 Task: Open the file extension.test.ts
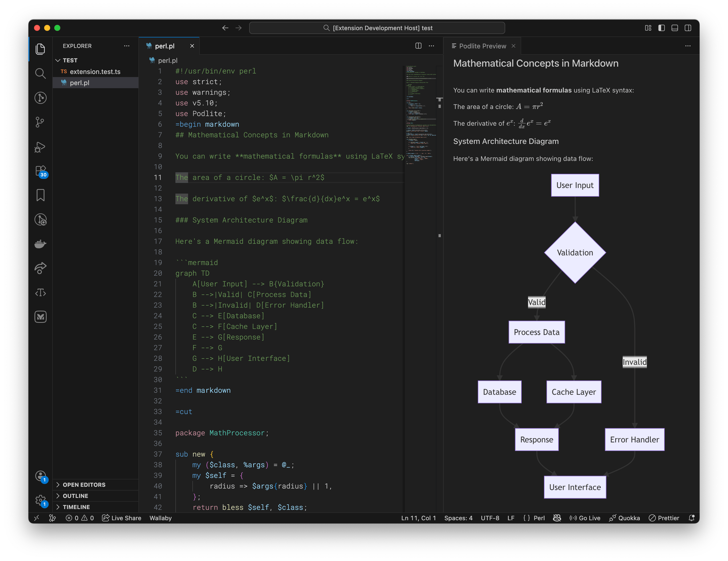(95, 71)
